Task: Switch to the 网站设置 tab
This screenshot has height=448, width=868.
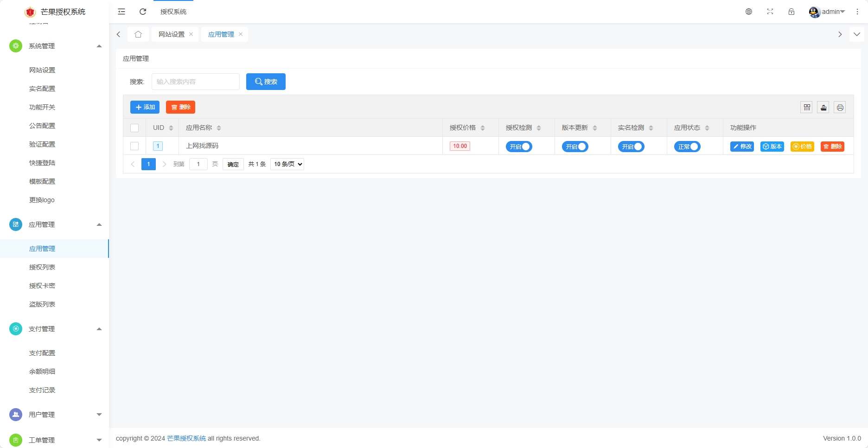Action: point(172,34)
